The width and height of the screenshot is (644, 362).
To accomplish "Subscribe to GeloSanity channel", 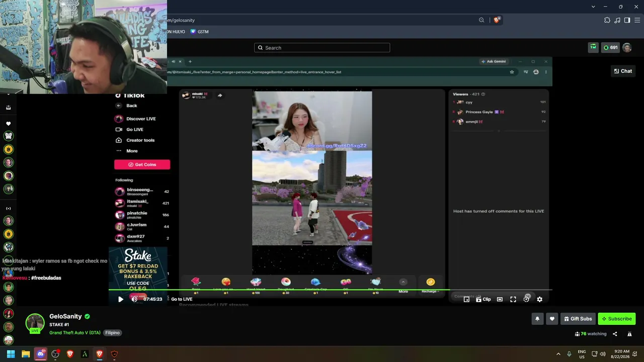I will tap(616, 319).
